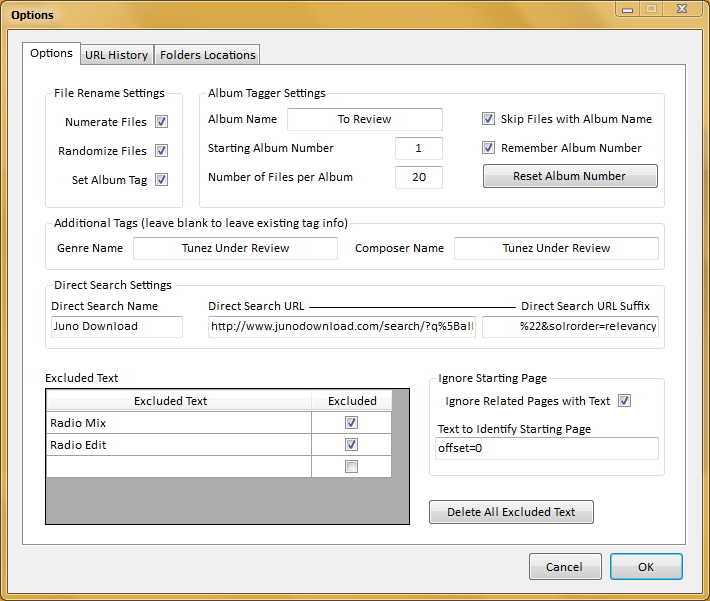This screenshot has height=601, width=710.
Task: Uncheck Excluded box for Radio Mix
Action: click(x=351, y=423)
